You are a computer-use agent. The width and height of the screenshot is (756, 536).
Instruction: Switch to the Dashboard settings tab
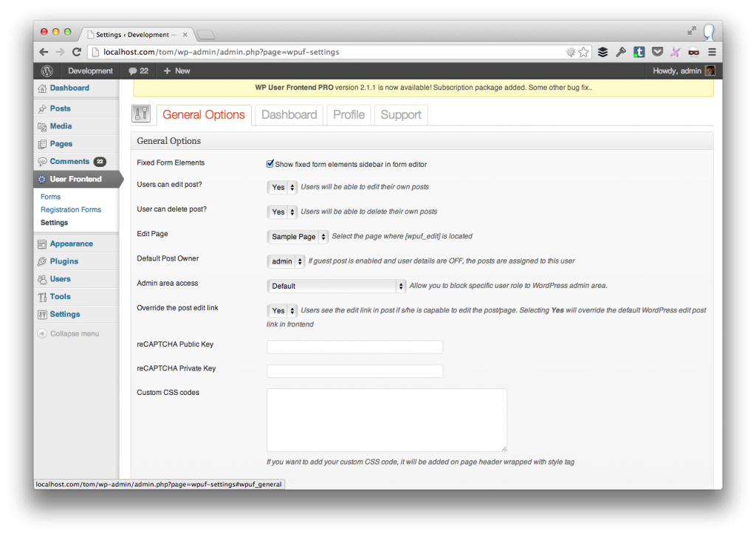tap(289, 114)
